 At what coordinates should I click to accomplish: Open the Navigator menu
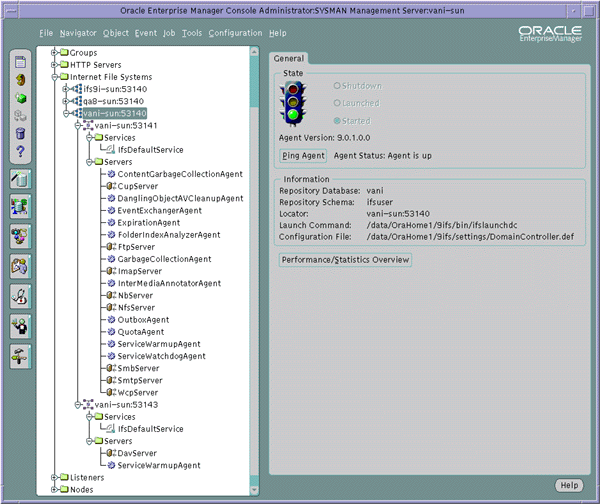tap(78, 33)
